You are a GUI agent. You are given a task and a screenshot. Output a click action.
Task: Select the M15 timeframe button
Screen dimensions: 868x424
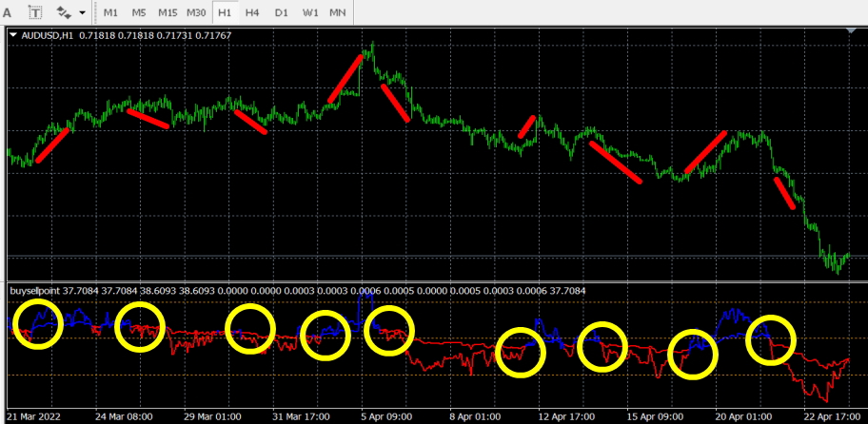tap(168, 13)
